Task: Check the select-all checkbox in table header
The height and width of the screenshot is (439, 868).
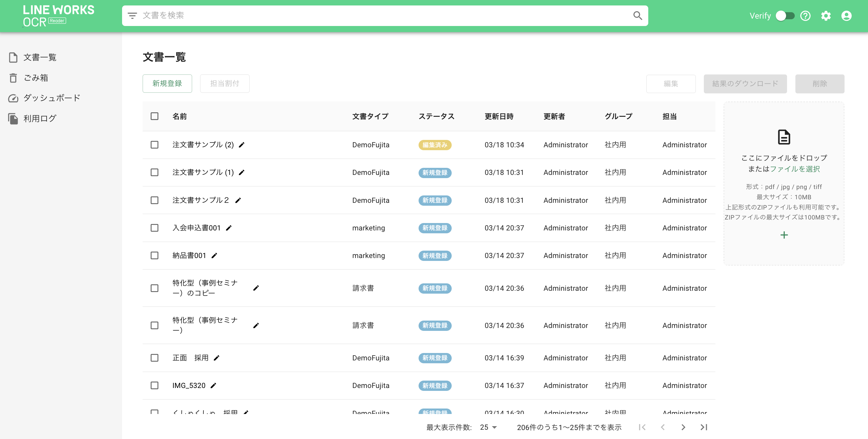Action: point(154,116)
